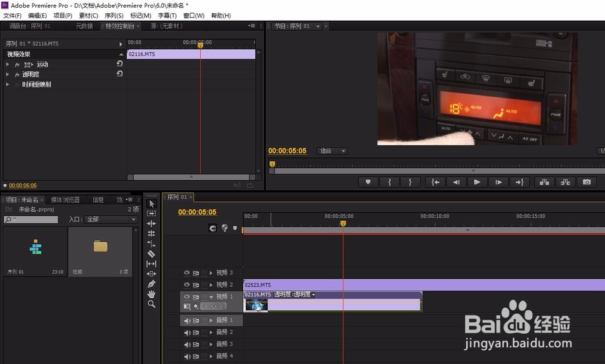Screen dimensions: 605x364
Task: Click the Mark Out button
Action: pos(410,182)
